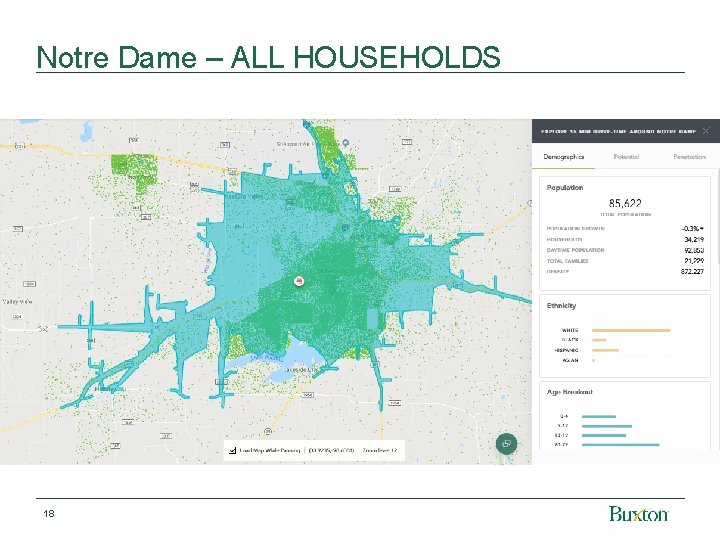The width and height of the screenshot is (720, 540).
Task: Click the -0.3% population growth value
Action: [693, 228]
